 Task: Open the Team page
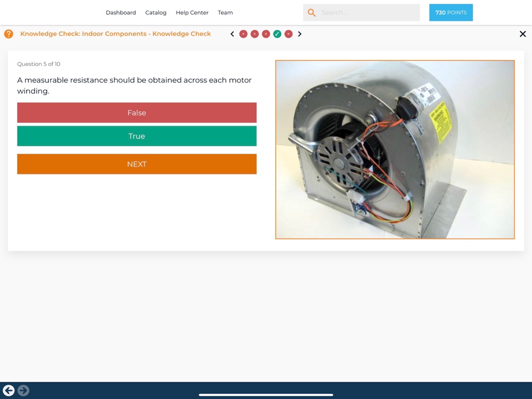[x=225, y=13]
